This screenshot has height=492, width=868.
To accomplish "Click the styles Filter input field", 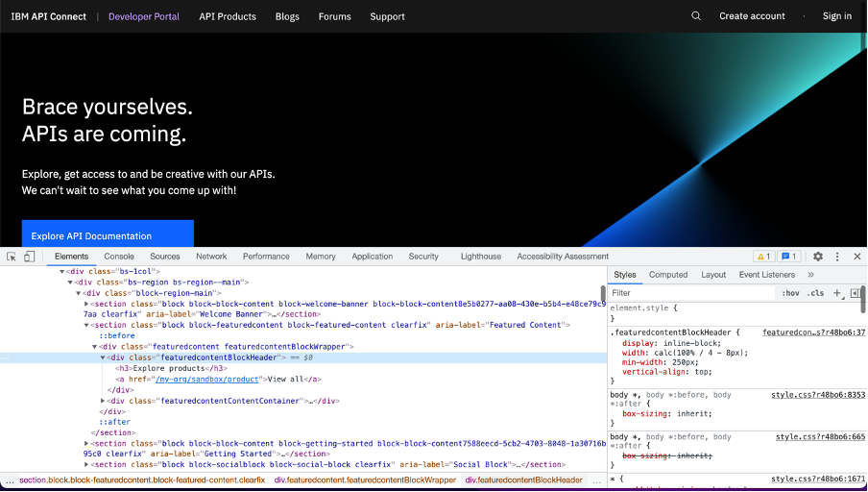I will pyautogui.click(x=691, y=293).
